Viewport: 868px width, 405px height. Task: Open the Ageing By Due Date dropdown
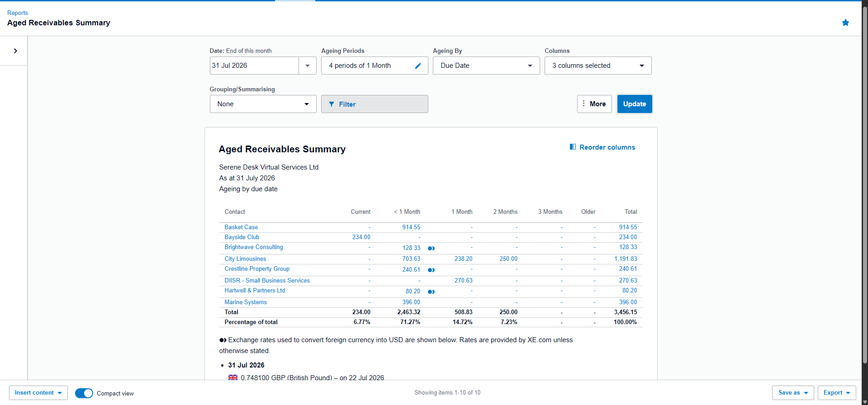point(486,66)
